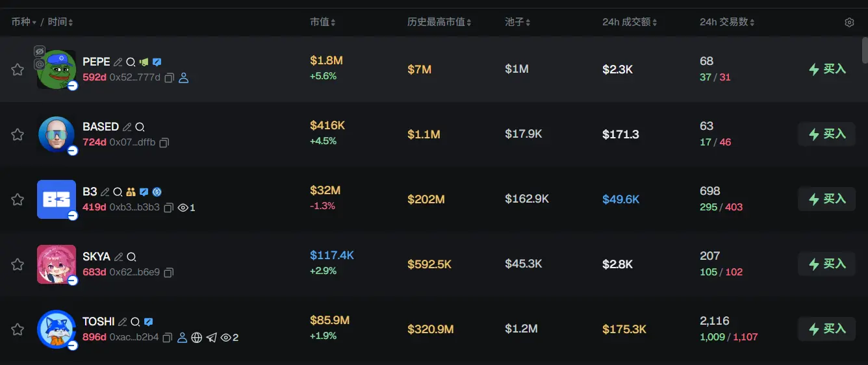Favorite PEPE with the star
This screenshot has width=868, height=365.
coord(18,69)
